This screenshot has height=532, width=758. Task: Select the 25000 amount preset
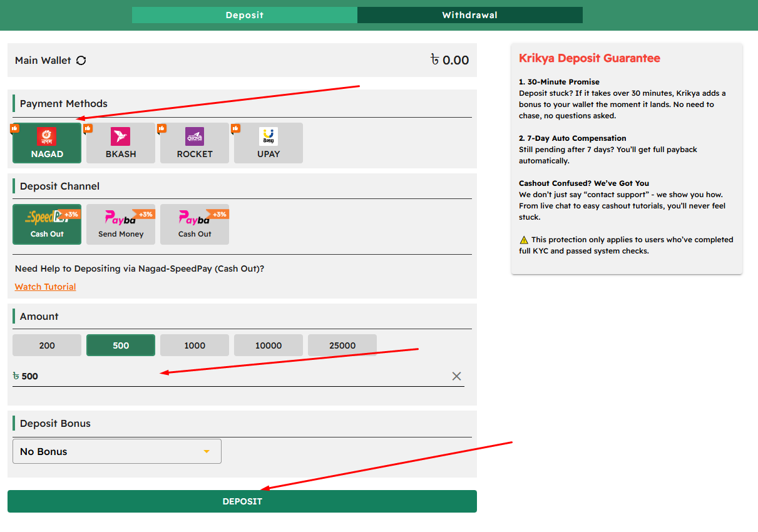point(342,345)
